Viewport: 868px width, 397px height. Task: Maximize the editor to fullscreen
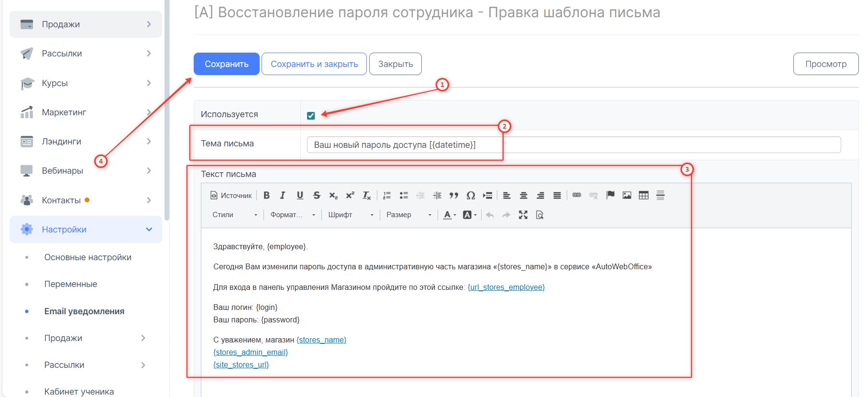coord(523,215)
